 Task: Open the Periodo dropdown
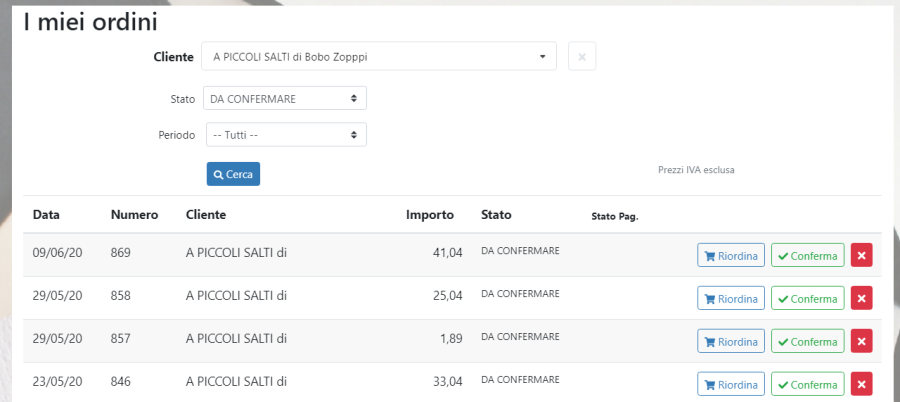(285, 134)
